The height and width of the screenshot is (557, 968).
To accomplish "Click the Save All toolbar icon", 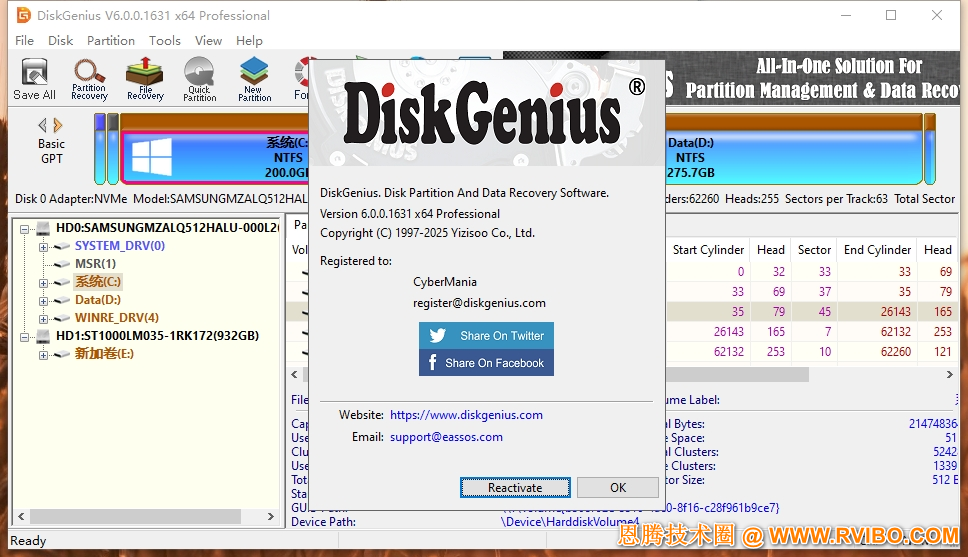I will [x=35, y=78].
